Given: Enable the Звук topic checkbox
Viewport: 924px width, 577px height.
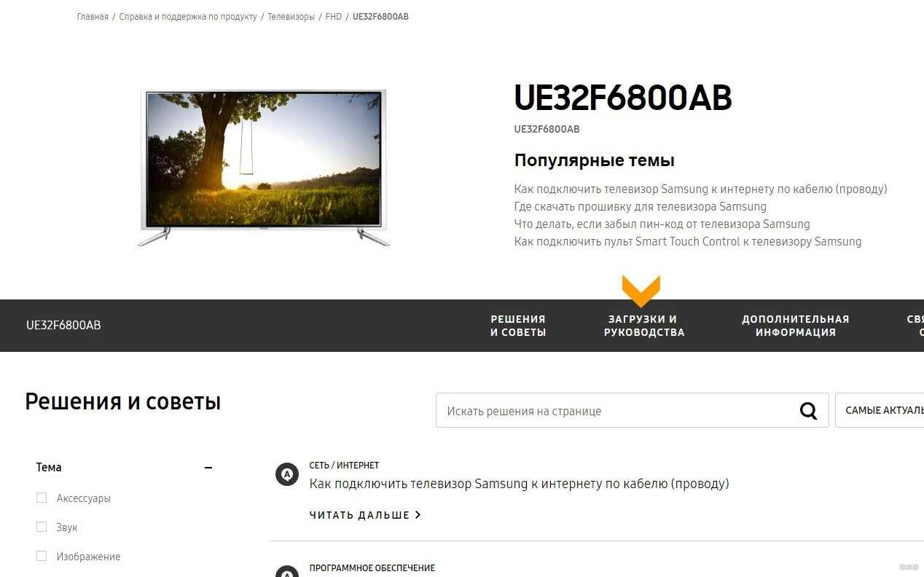Looking at the screenshot, I should click(x=42, y=527).
